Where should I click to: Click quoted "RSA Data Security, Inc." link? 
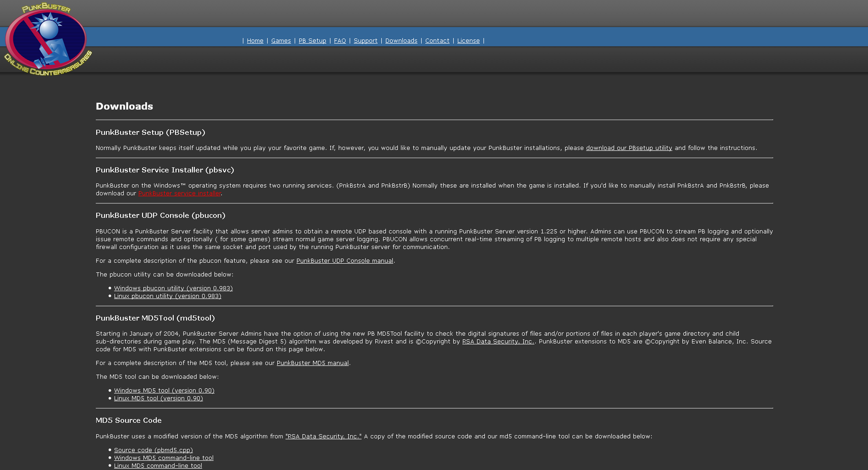pyautogui.click(x=324, y=437)
